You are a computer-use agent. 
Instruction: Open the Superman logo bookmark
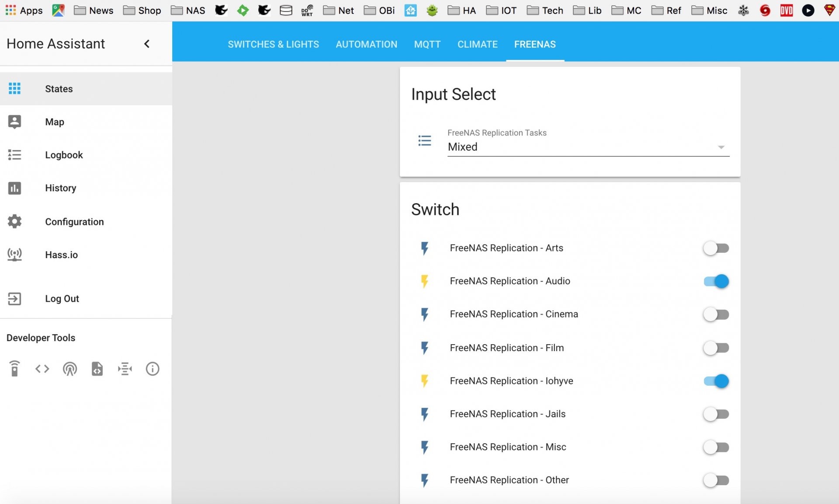pos(829,10)
